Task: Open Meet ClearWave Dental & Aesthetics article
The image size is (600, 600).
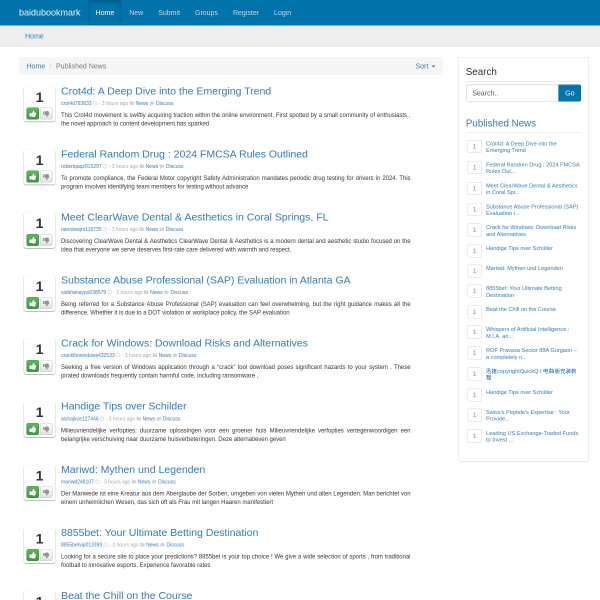Action: coord(194,217)
